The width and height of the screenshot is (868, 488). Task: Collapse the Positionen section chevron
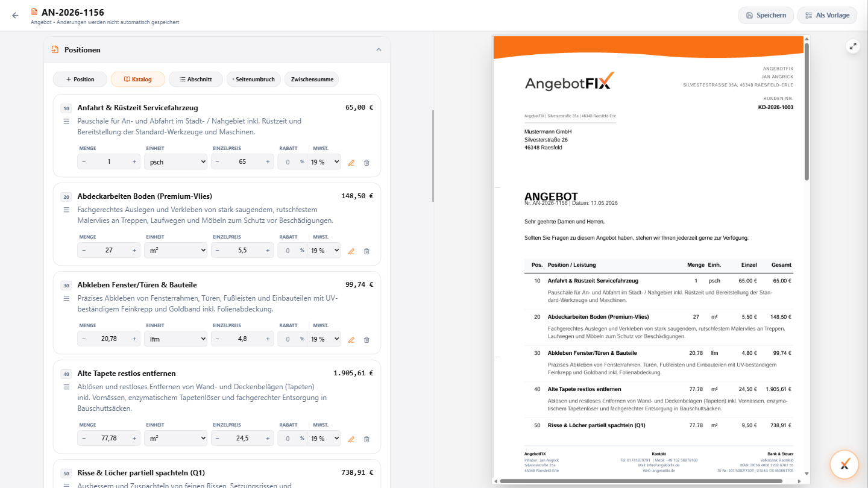379,50
